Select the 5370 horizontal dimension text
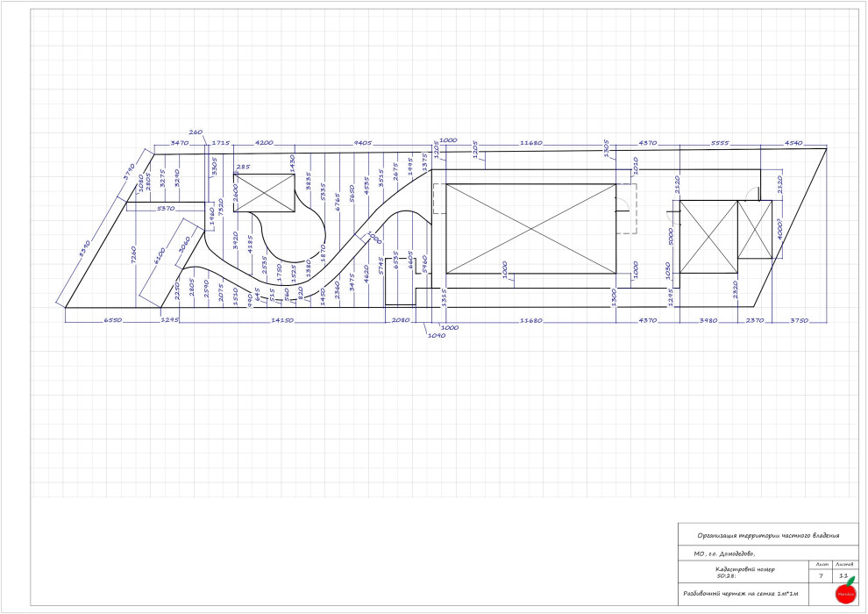The width and height of the screenshot is (868, 614). [x=167, y=209]
